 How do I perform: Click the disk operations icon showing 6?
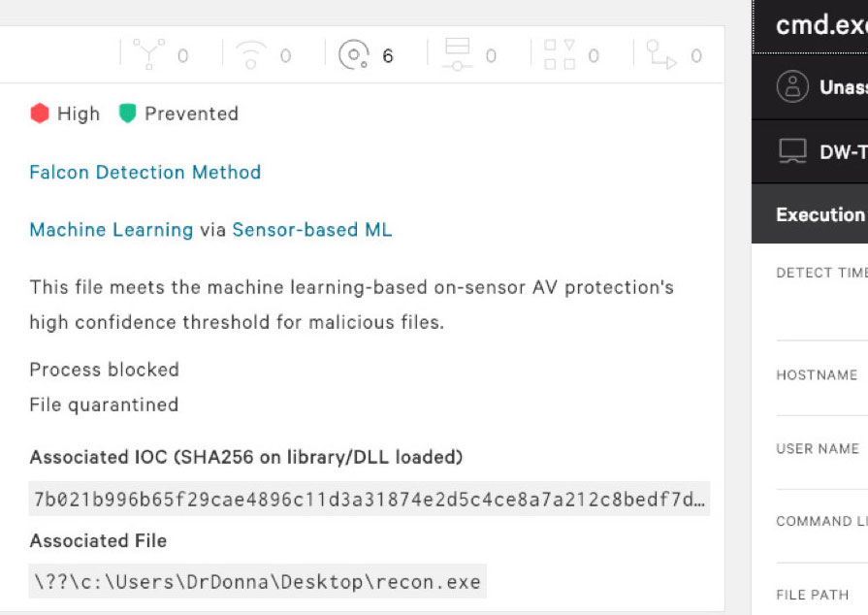point(354,54)
